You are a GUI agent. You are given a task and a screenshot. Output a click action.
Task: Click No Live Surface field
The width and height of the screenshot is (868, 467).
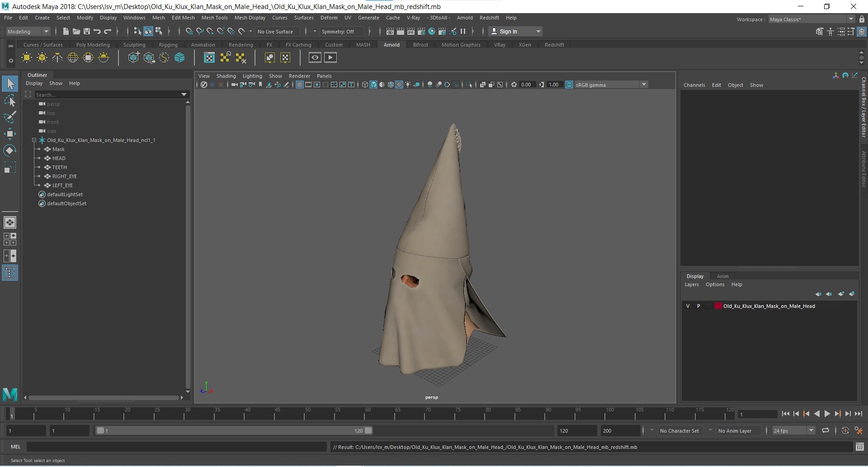277,31
